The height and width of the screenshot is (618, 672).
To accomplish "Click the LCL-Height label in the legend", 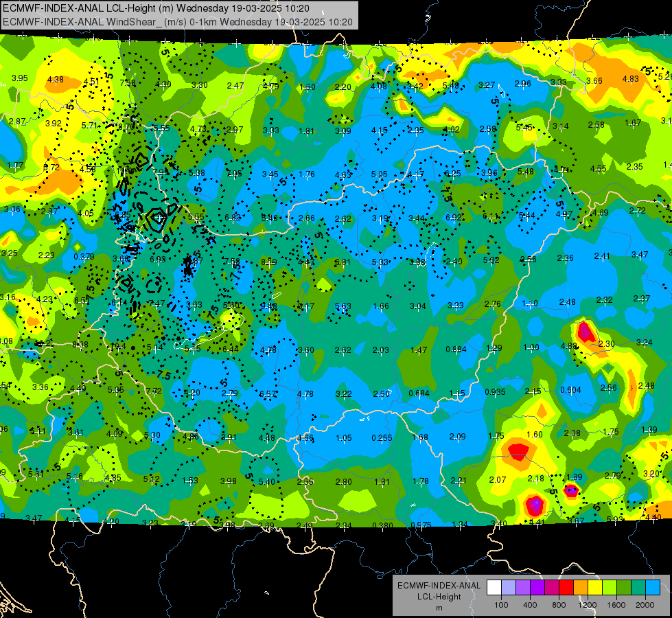I will (439, 597).
